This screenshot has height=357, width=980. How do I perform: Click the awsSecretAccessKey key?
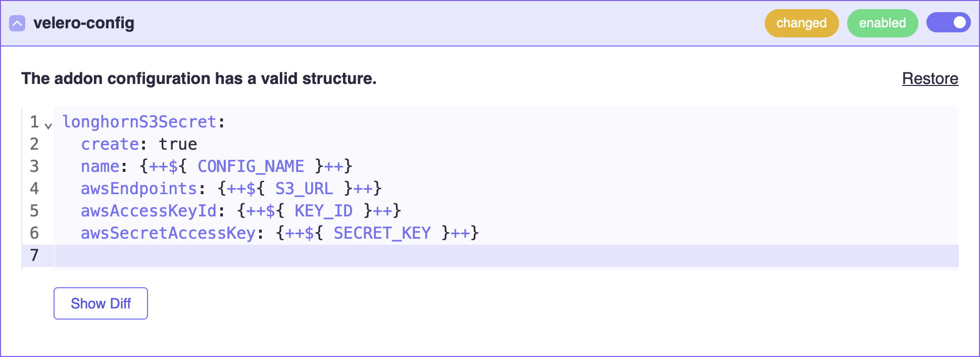(168, 233)
